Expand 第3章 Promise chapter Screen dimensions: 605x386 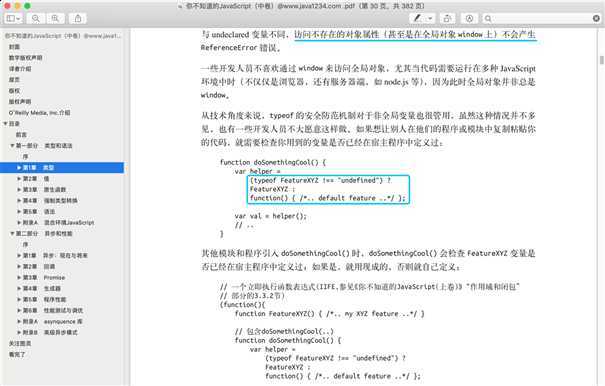point(19,278)
